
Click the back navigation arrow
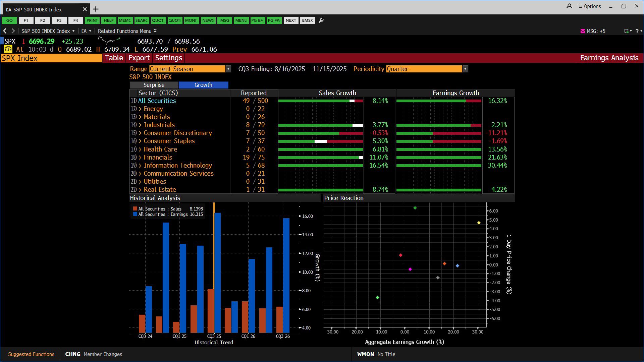[5, 31]
